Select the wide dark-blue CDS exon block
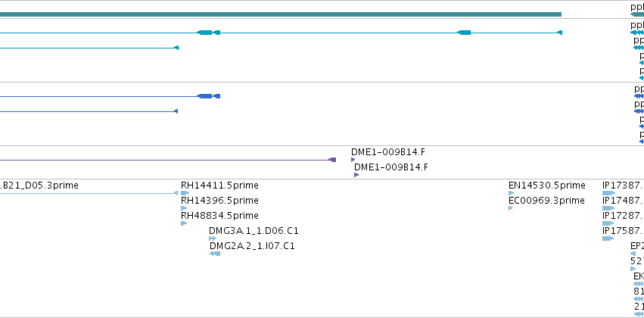This screenshot has height=318, width=644. (204, 96)
